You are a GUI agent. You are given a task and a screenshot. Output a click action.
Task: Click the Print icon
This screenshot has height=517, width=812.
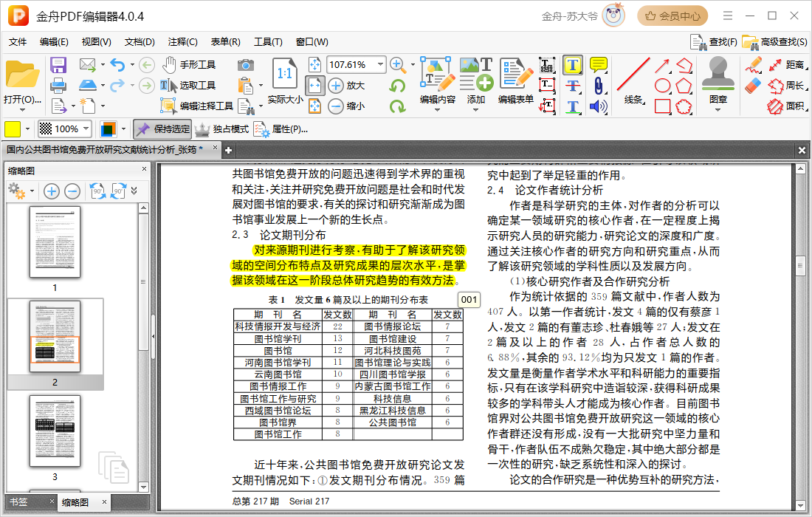click(58, 86)
